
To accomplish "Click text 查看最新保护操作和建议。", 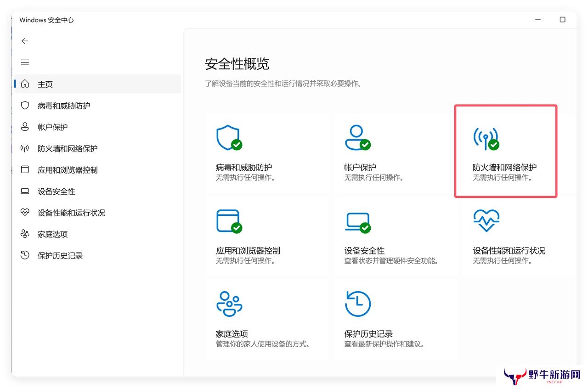I will click(385, 344).
